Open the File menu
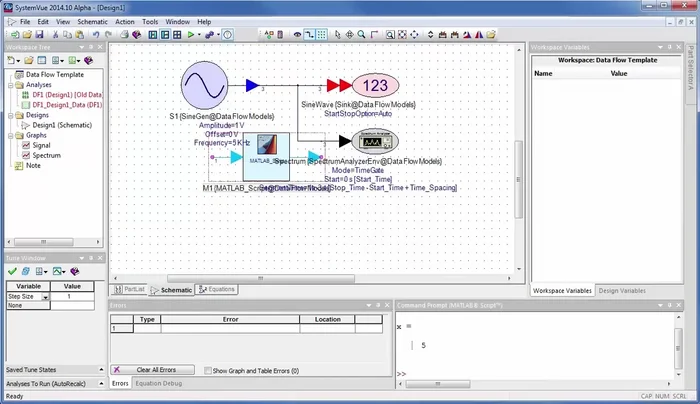The height and width of the screenshot is (404, 700). point(25,21)
